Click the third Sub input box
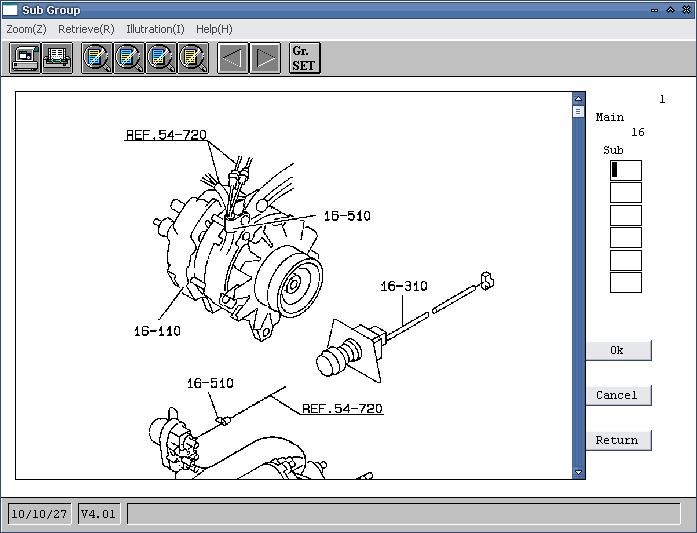This screenshot has height=533, width=697. point(625,215)
